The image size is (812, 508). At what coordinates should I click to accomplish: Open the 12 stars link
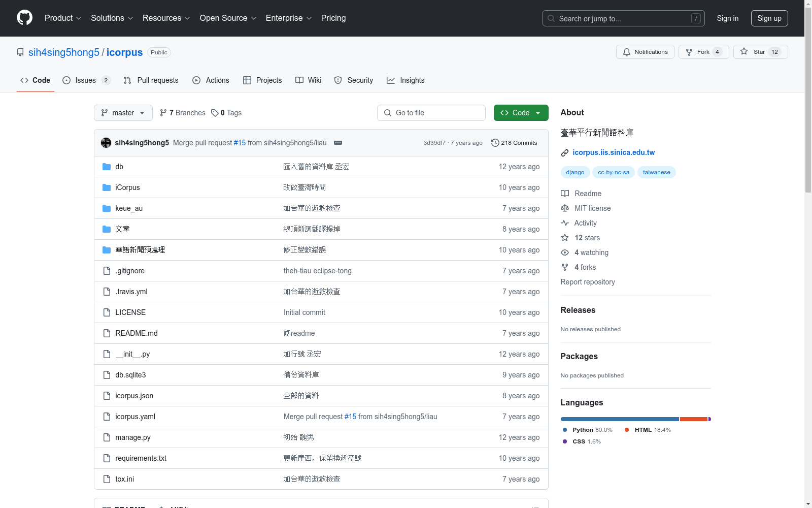587,238
